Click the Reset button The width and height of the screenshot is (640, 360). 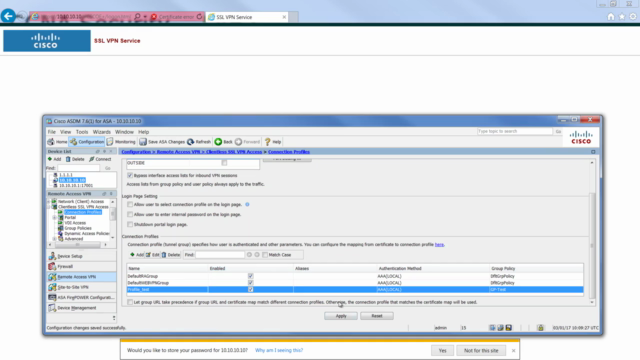pyautogui.click(x=377, y=316)
